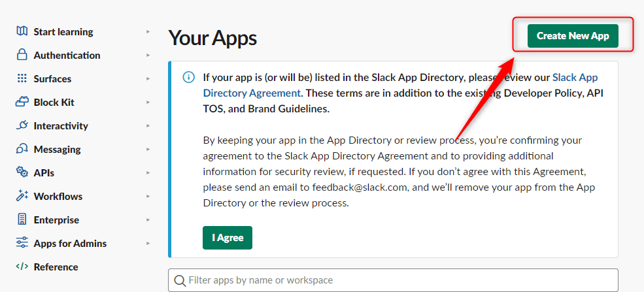
Task: Open the Apps for Admins menu item
Action: [x=70, y=243]
